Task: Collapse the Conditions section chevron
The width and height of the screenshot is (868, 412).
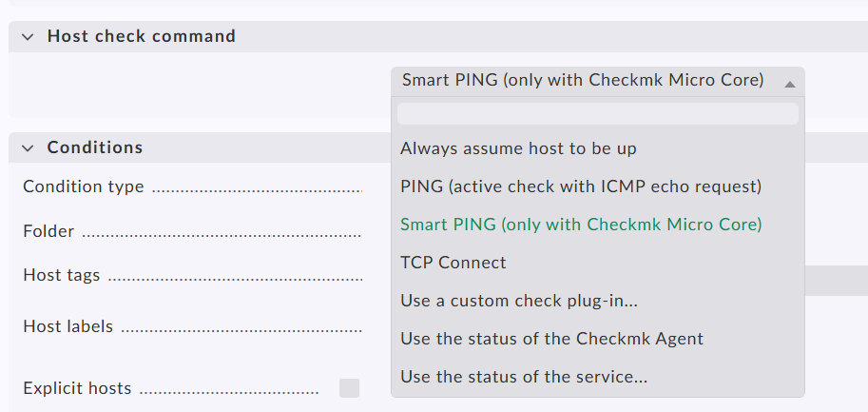Action: point(27,147)
